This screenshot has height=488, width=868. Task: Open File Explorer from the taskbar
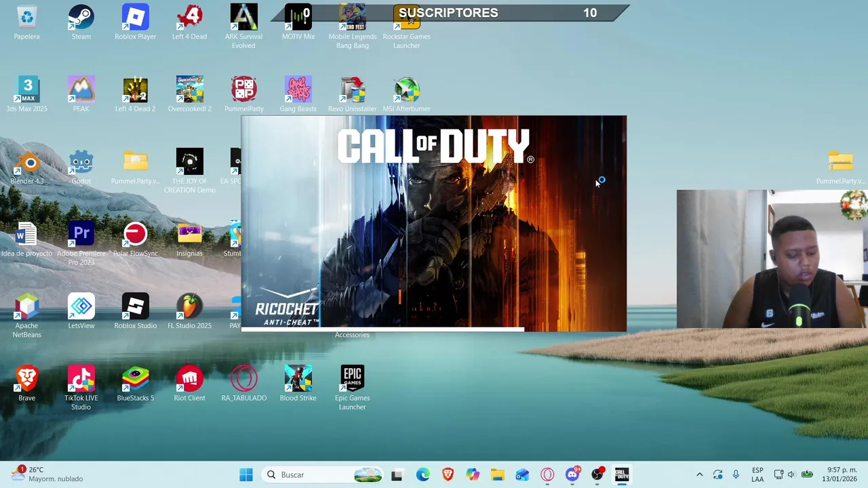pos(497,474)
